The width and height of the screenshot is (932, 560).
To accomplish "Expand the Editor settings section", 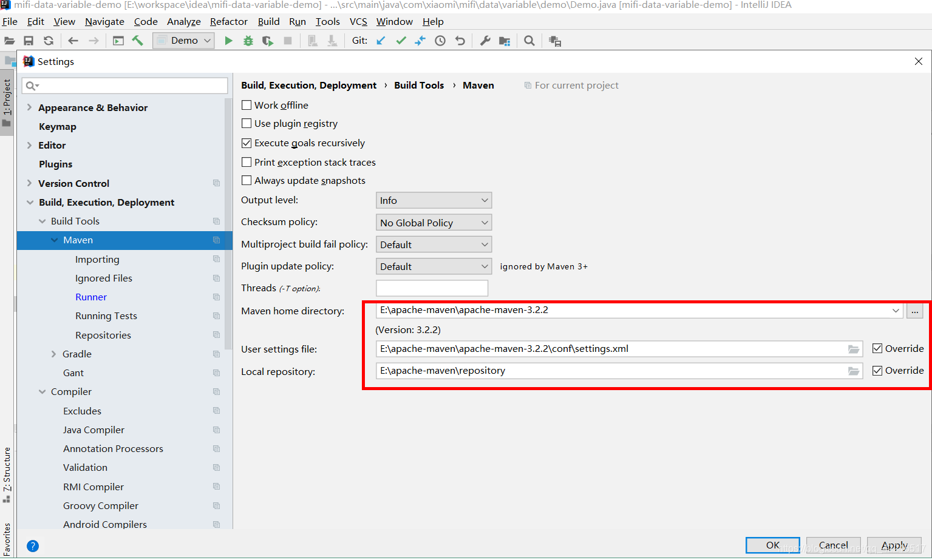I will (x=29, y=145).
